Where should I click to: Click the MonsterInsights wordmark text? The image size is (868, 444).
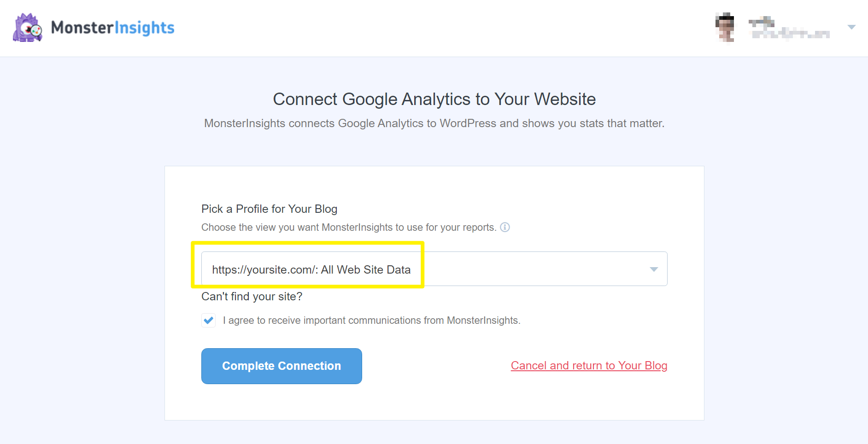coord(112,28)
